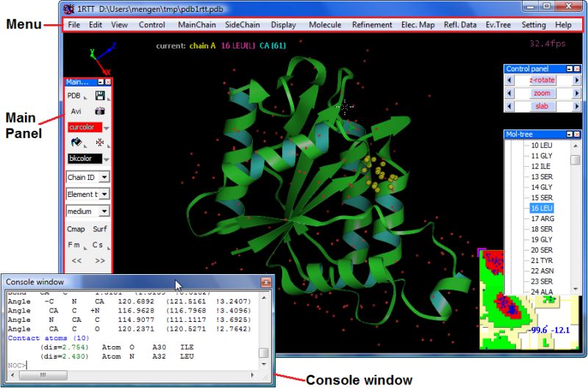This screenshot has width=588, height=388.
Task: Open the View menu
Action: 119,25
